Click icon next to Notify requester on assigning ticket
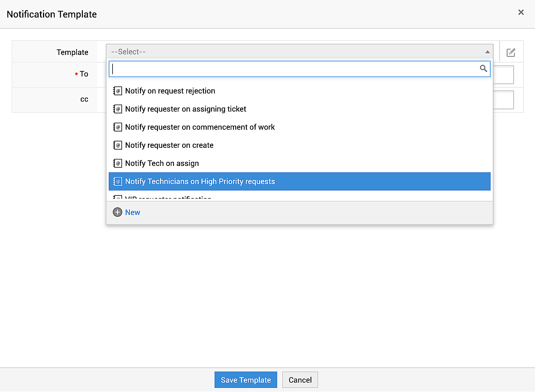Screen dimensions: 535x392 (118, 109)
